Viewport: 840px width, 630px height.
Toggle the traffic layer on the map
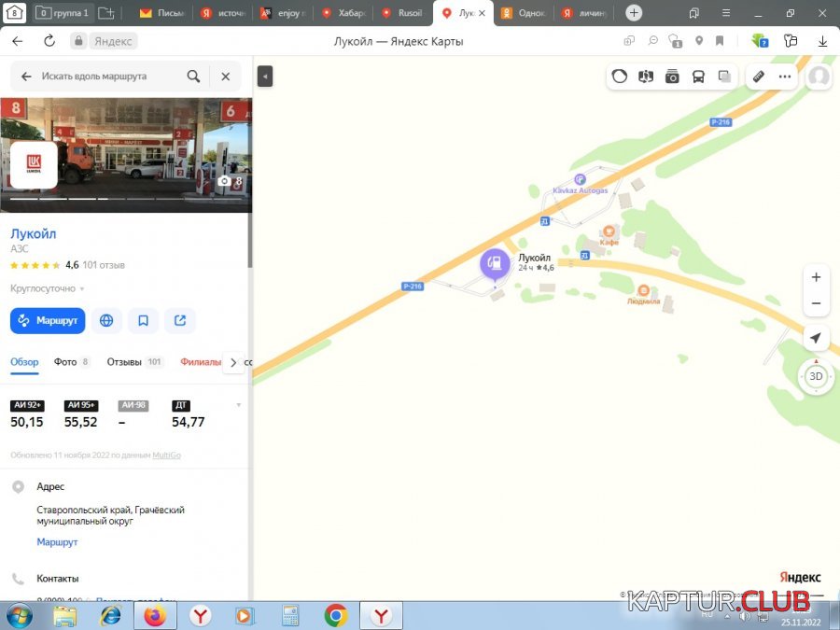tap(620, 77)
